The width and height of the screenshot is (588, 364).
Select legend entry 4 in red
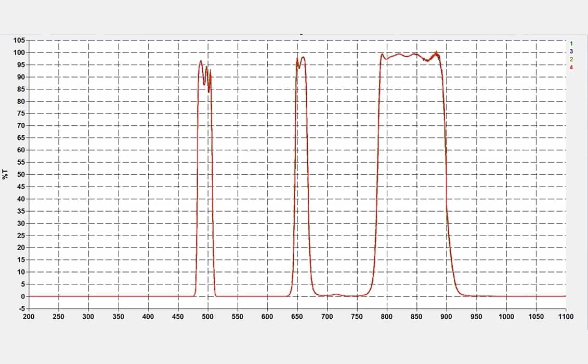tap(571, 68)
